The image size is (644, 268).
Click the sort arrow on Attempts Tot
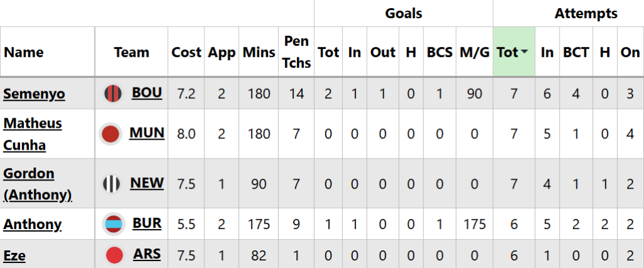tap(524, 52)
